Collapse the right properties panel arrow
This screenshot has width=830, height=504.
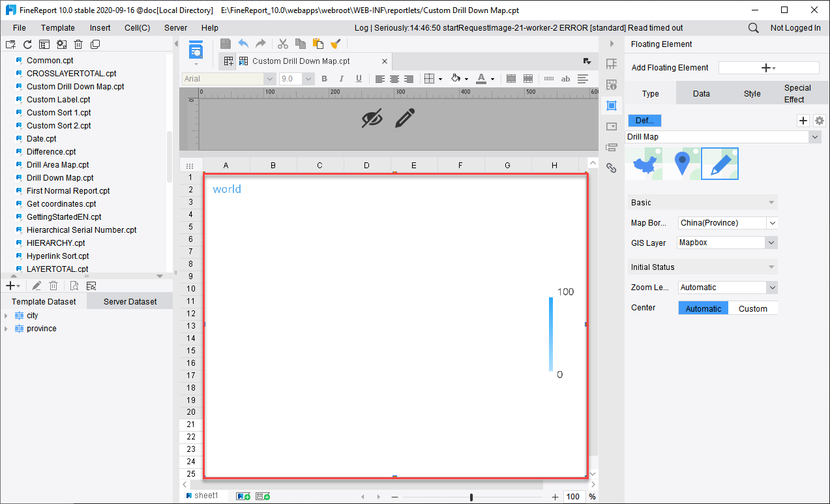[612, 44]
